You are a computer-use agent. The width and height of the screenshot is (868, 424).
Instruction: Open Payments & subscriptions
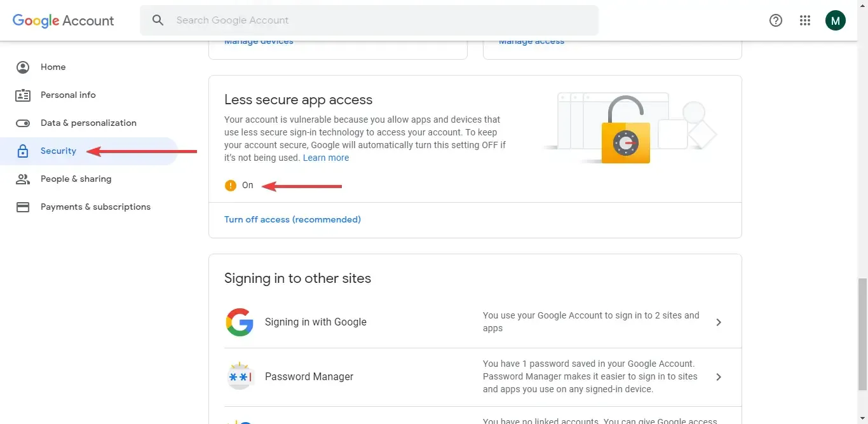point(95,207)
